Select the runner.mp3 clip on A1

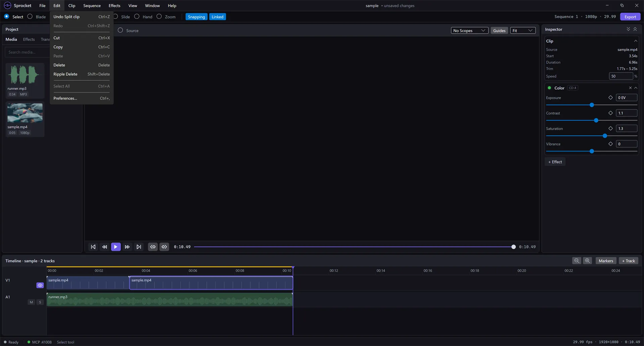170,299
